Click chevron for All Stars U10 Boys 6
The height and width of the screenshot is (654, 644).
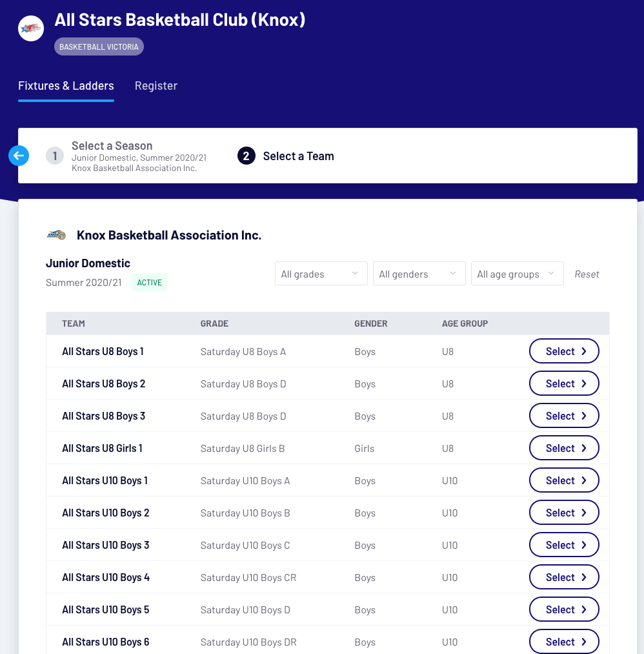click(584, 642)
